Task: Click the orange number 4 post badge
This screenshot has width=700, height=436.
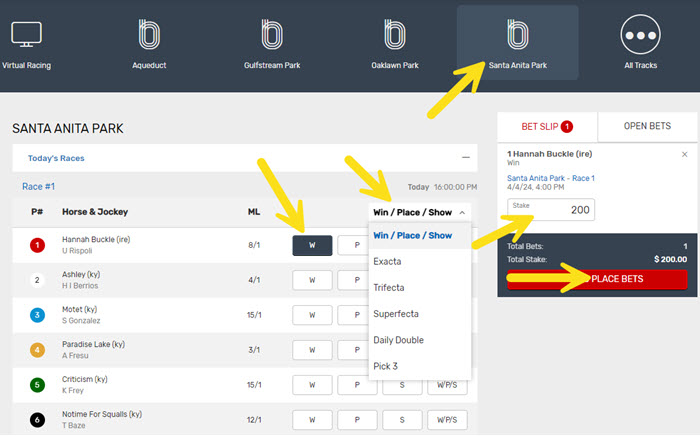Action: 37,350
